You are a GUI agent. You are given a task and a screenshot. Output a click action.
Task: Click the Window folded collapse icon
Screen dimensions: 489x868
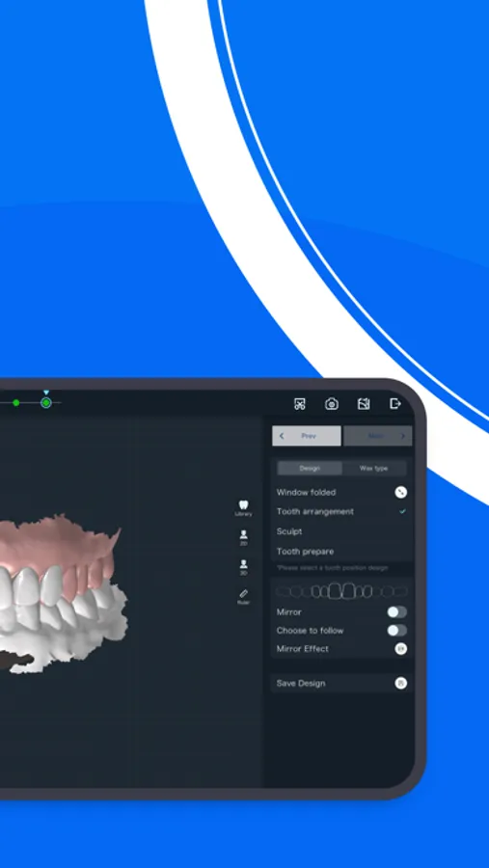coord(401,492)
